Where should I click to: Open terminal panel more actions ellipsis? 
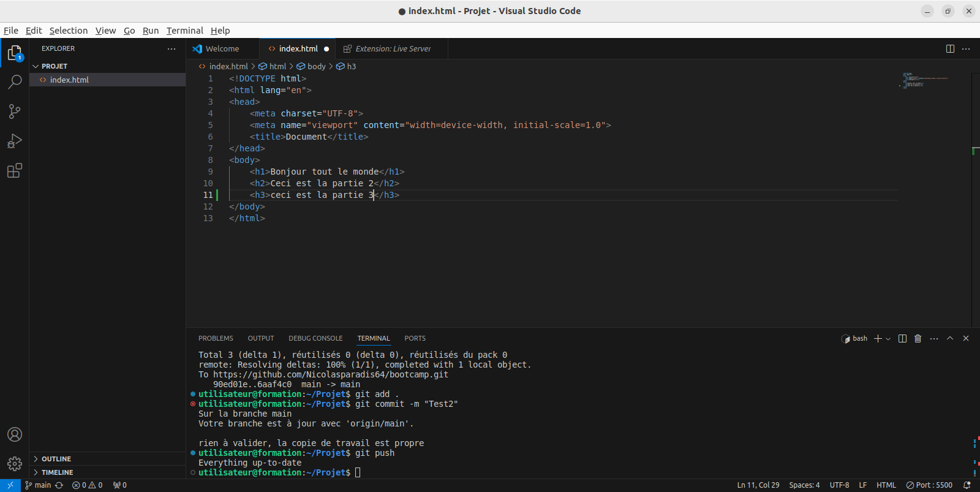coord(934,338)
